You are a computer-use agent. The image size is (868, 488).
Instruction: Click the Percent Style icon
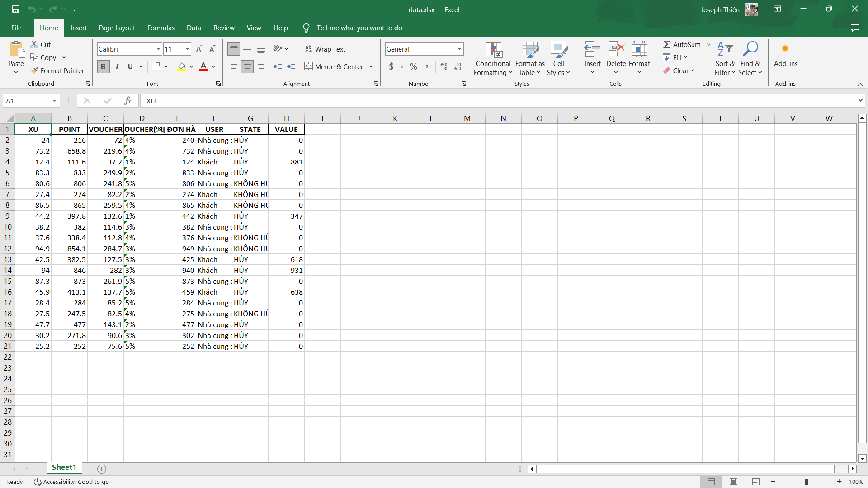[413, 67]
